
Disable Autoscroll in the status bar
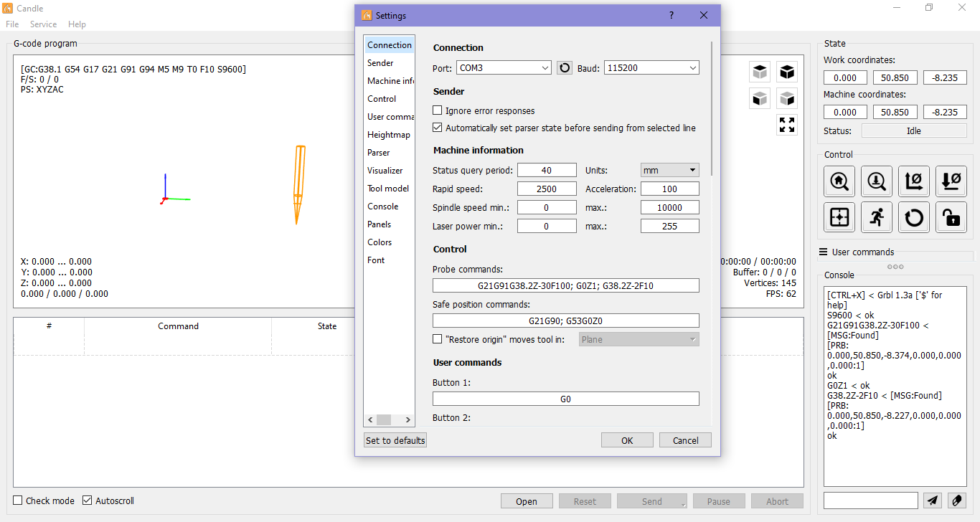tap(87, 500)
